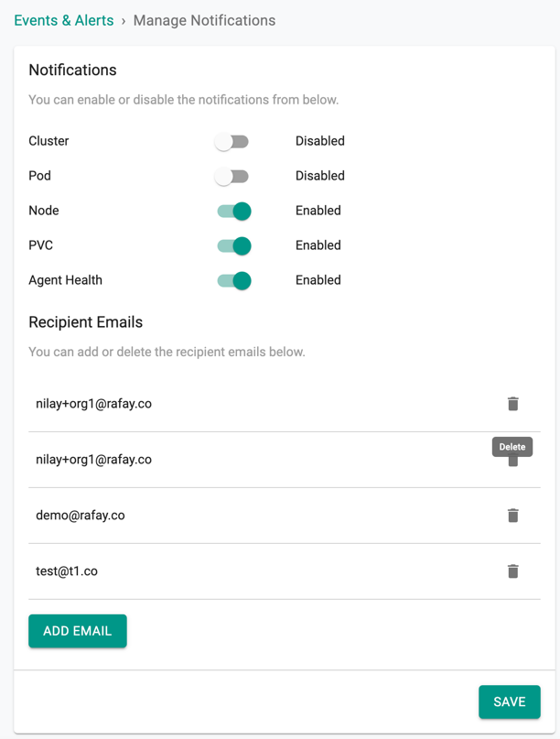Enable the Cluster notifications toggle
Viewport: 560px width, 739px height.
click(x=232, y=141)
